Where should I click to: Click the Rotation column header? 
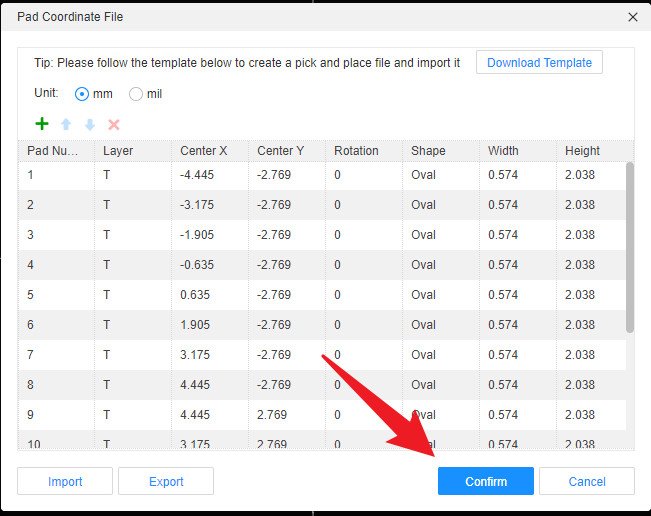point(356,151)
